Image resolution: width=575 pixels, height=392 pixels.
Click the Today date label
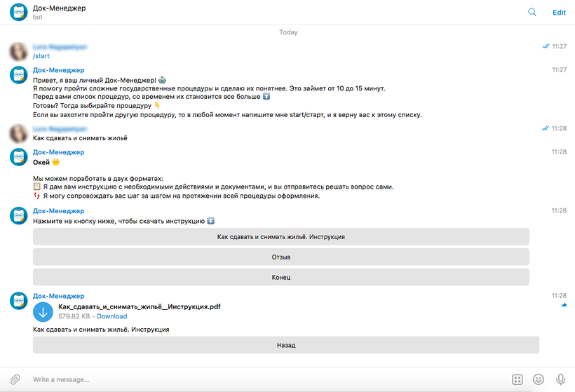288,32
